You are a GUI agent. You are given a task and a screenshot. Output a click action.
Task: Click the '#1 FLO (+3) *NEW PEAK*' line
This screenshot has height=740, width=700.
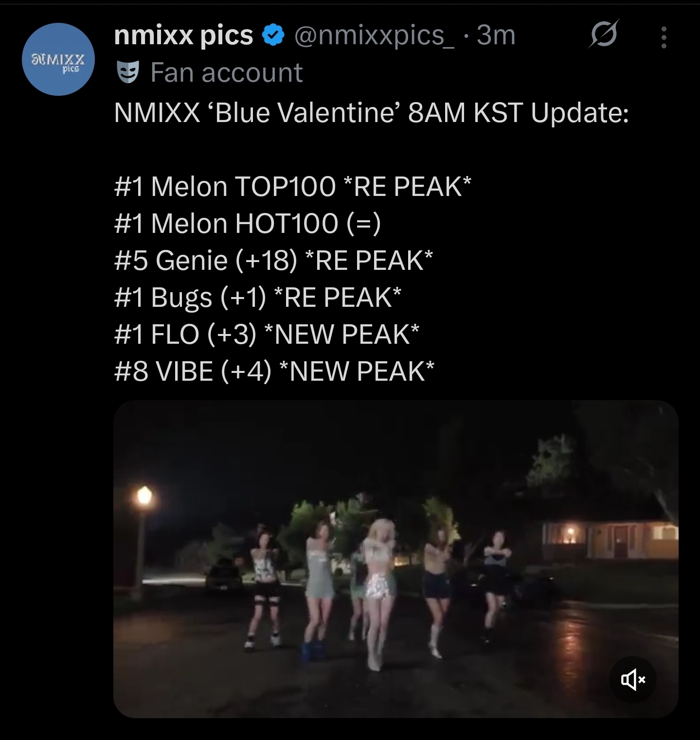click(267, 334)
